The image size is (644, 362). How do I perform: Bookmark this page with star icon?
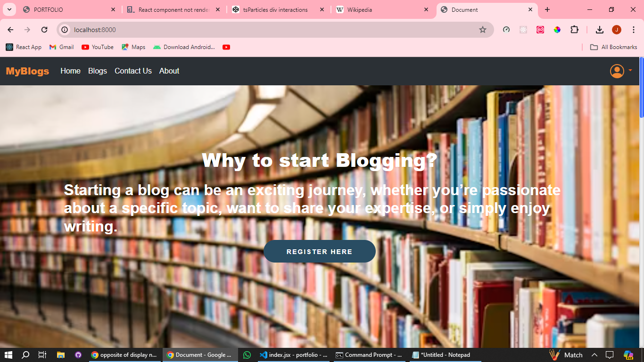coord(482,30)
